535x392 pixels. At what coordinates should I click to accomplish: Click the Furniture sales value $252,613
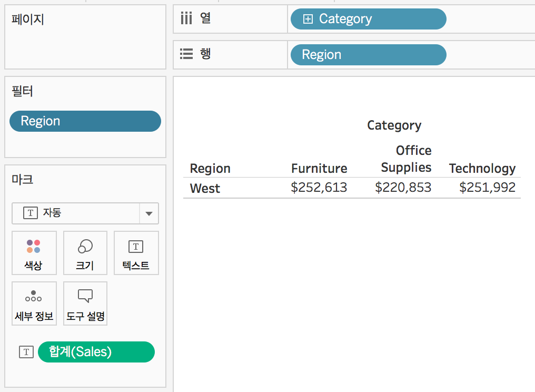pyautogui.click(x=319, y=188)
